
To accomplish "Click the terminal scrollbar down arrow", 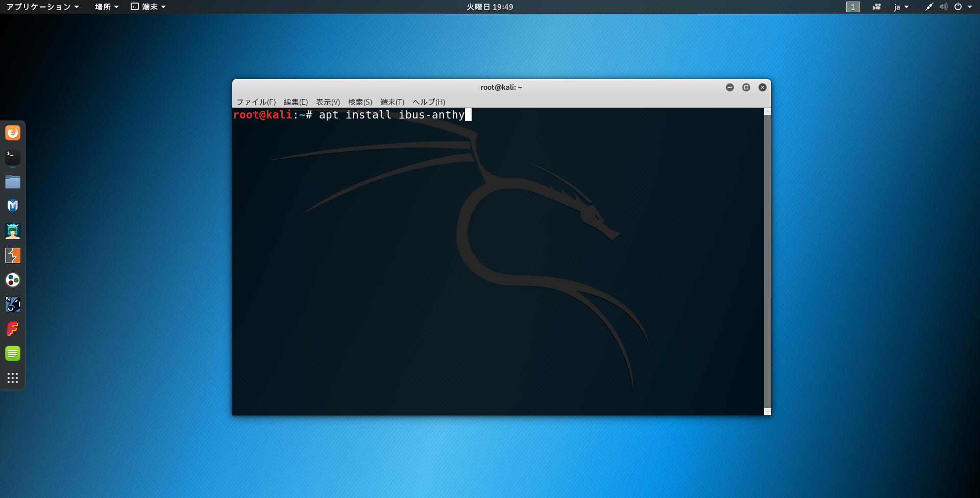I will pos(768,412).
